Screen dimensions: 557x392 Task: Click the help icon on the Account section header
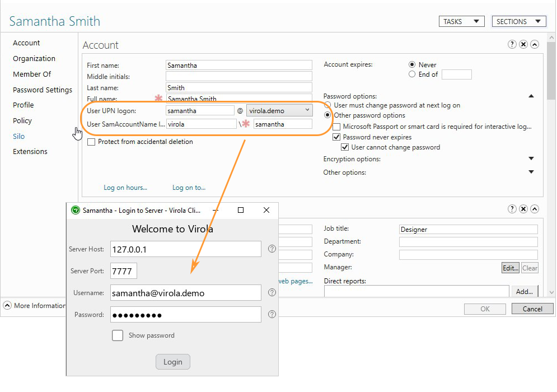[x=512, y=44]
